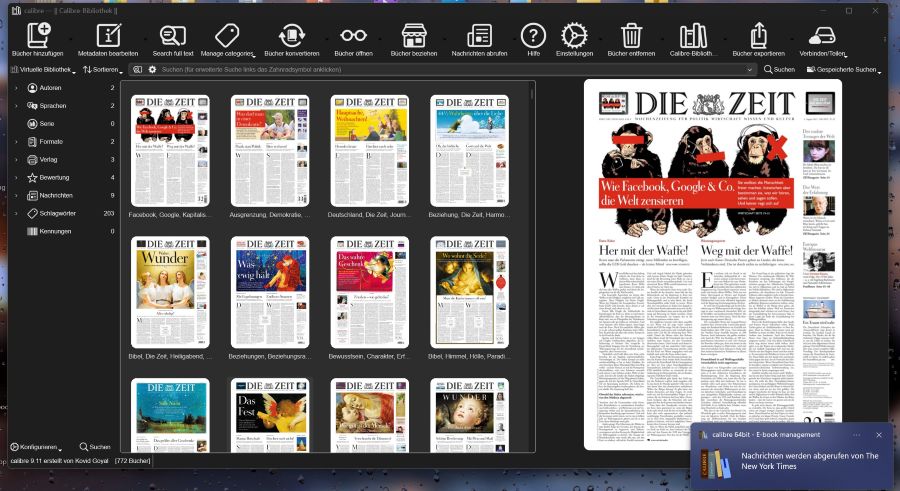This screenshot has height=491, width=900.
Task: Select the cover captioned Beziehungen, Beziehungsra...
Action: pos(270,292)
